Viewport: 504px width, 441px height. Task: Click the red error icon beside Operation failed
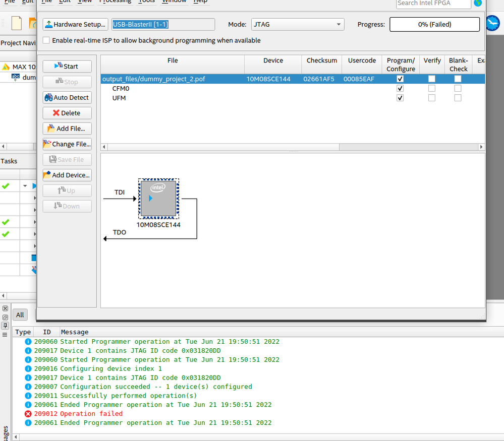pyautogui.click(x=28, y=414)
